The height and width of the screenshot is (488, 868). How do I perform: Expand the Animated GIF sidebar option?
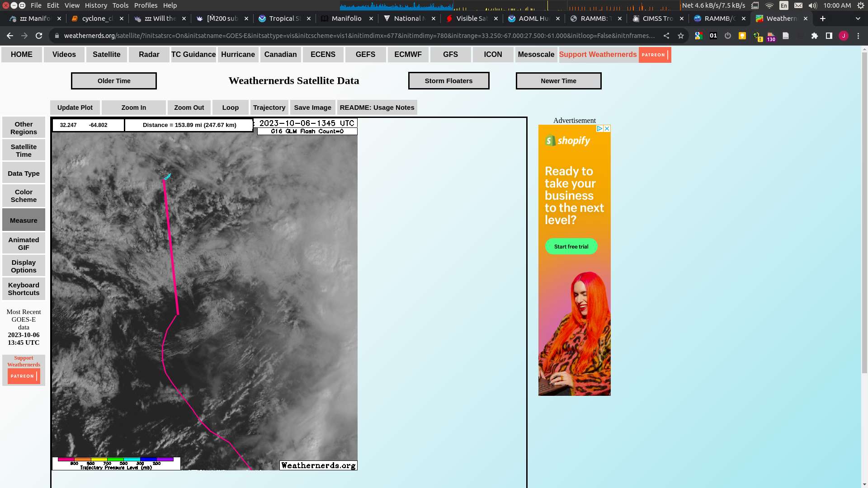24,244
